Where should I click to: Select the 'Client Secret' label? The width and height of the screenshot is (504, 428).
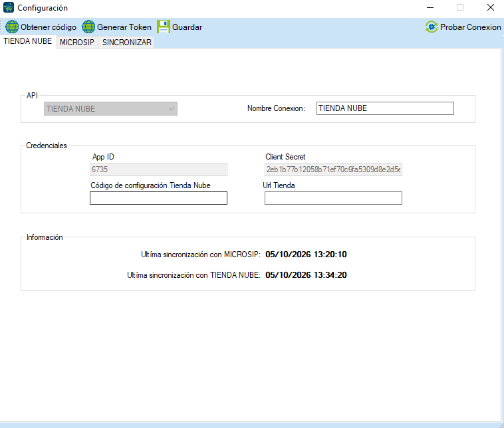tap(285, 157)
